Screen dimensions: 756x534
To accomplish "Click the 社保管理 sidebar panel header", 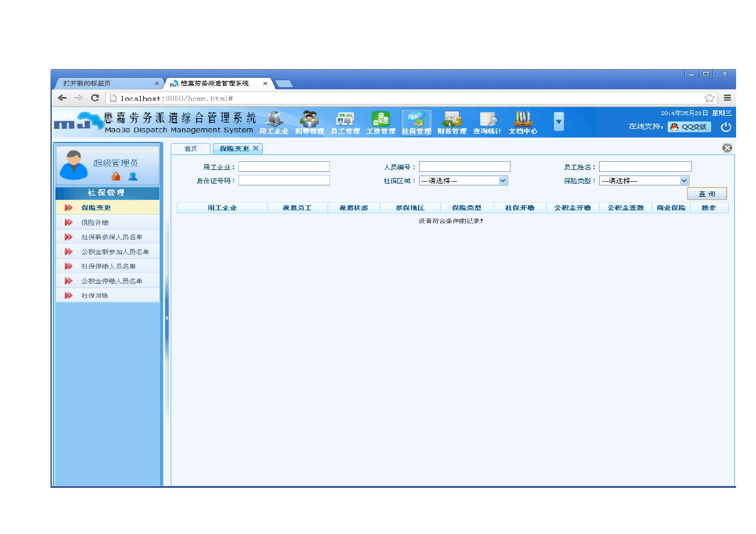I will tap(107, 193).
